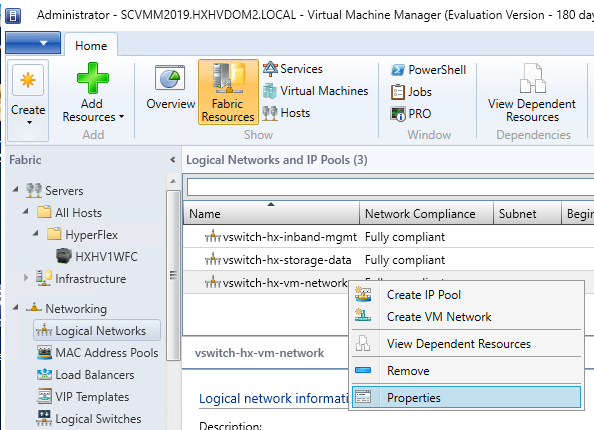This screenshot has height=430, width=594.
Task: Click the Load Balancers icon
Action: pyautogui.click(x=44, y=375)
